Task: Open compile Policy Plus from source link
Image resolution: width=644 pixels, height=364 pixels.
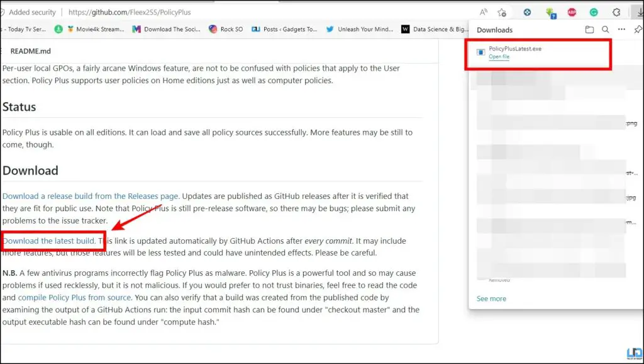Action: pyautogui.click(x=74, y=297)
